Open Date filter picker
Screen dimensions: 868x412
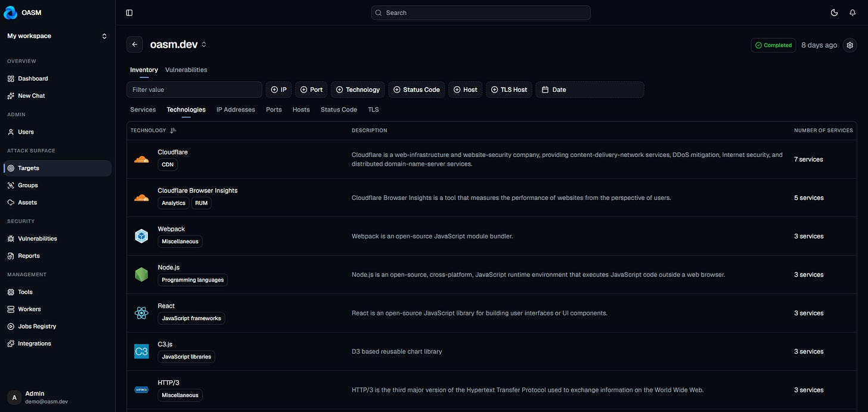(x=590, y=89)
